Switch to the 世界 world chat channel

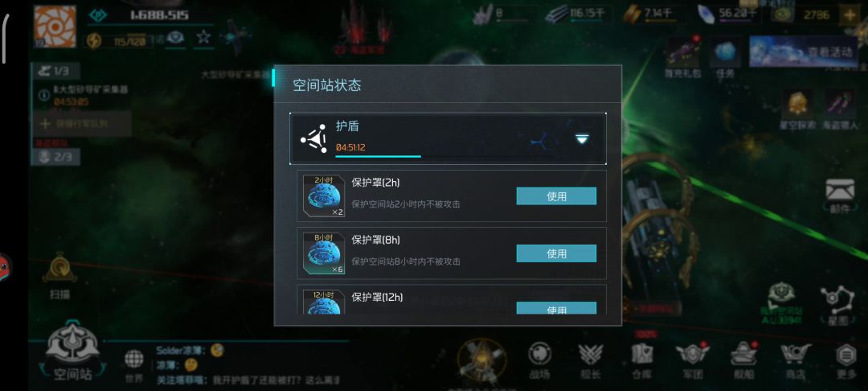pos(134,366)
